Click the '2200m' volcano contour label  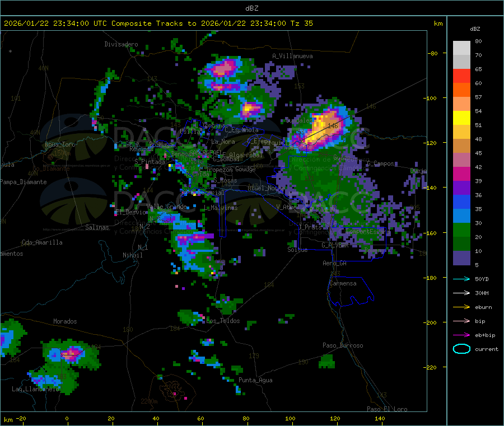point(149,401)
